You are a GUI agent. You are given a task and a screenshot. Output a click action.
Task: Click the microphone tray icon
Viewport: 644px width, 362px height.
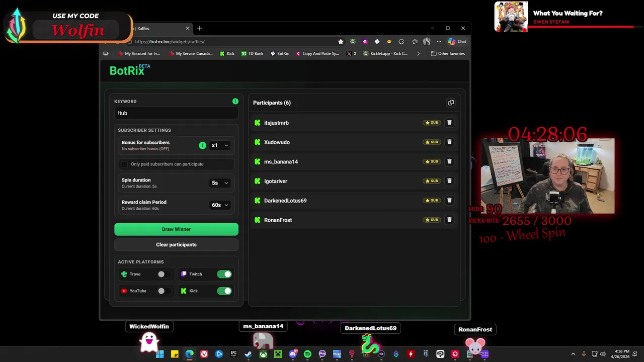coord(584,354)
